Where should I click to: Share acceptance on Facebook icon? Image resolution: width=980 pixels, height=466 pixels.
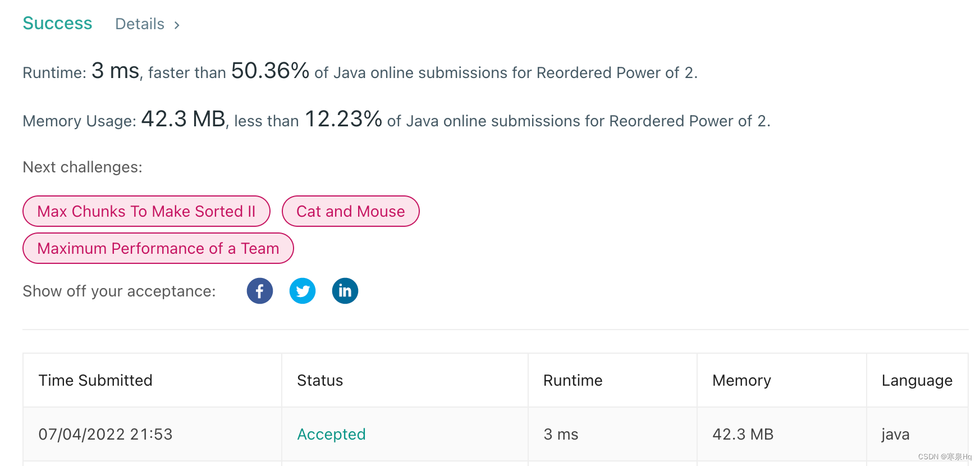(x=259, y=291)
